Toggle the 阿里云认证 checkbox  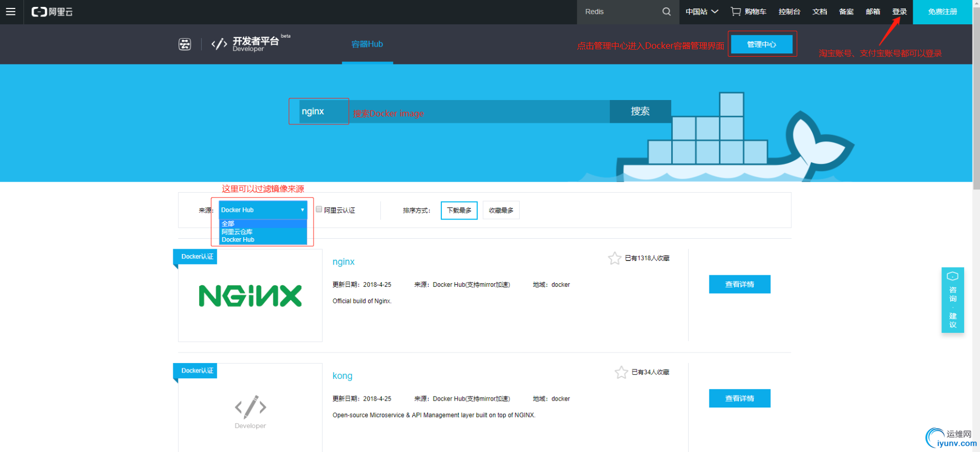pyautogui.click(x=319, y=210)
